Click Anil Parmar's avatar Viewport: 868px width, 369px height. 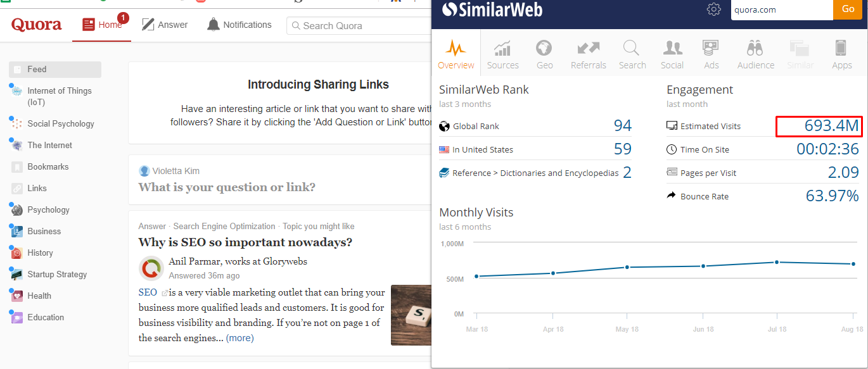(151, 268)
